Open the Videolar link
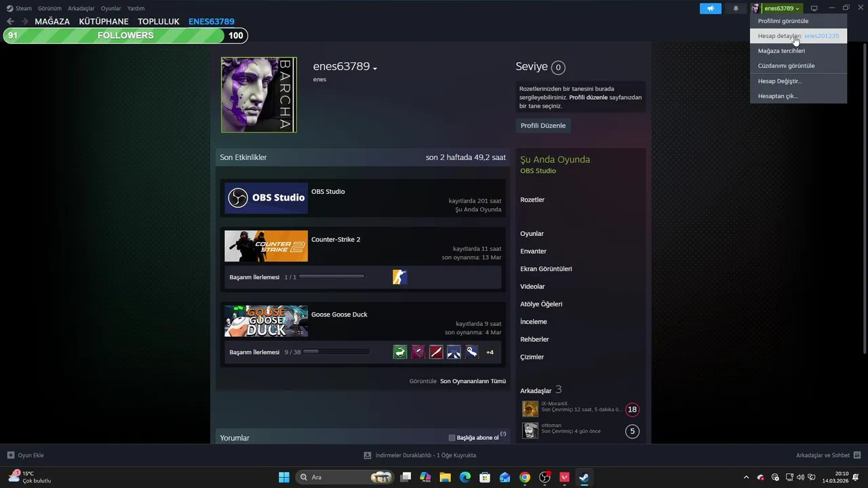 [x=532, y=287]
